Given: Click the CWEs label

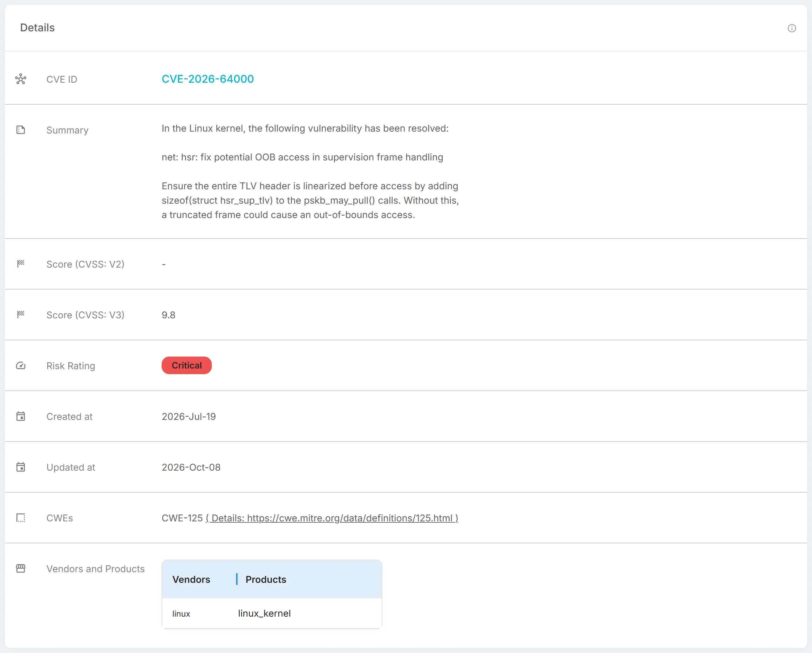Looking at the screenshot, I should [60, 518].
